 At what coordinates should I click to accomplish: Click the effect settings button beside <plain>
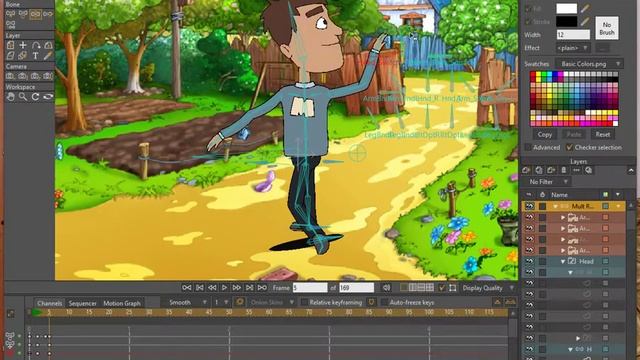coord(603,48)
